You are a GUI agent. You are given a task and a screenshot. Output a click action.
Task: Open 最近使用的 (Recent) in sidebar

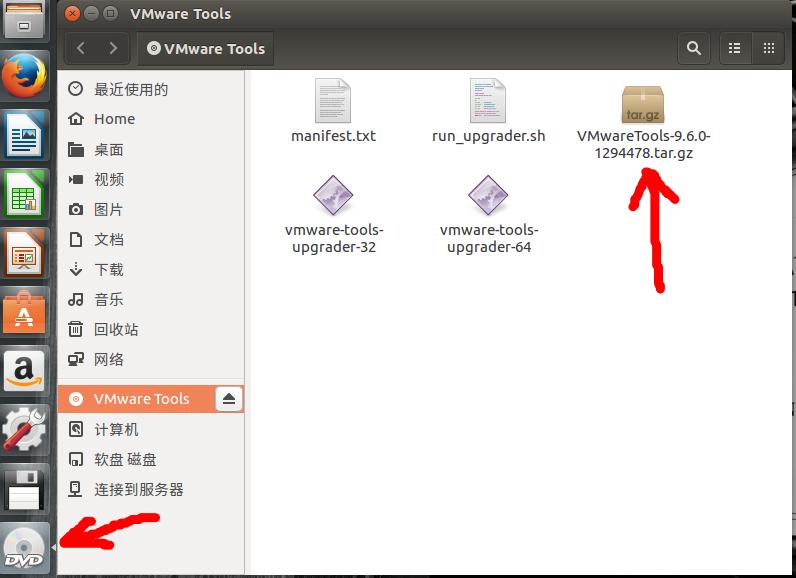[x=151, y=89]
